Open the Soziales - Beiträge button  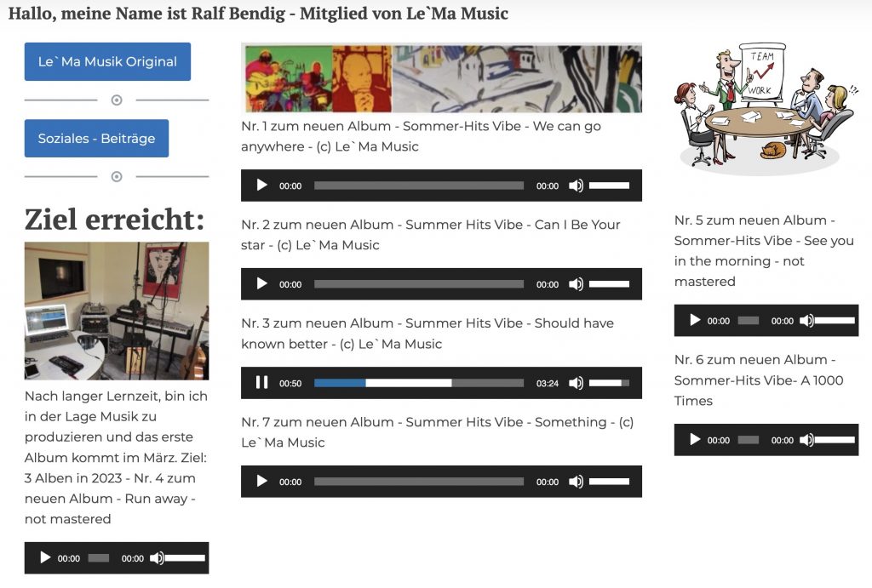click(96, 139)
